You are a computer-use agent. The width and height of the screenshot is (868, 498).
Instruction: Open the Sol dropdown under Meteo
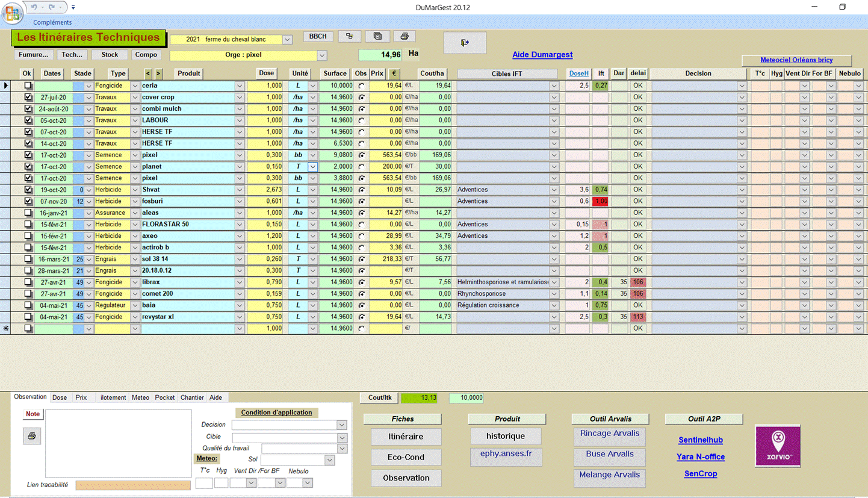(x=329, y=460)
